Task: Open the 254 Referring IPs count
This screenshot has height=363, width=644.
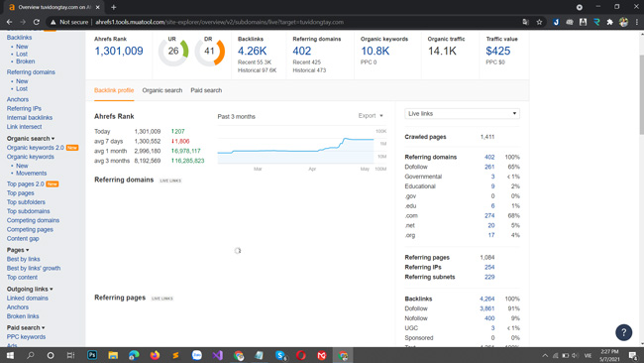Action: [489, 267]
